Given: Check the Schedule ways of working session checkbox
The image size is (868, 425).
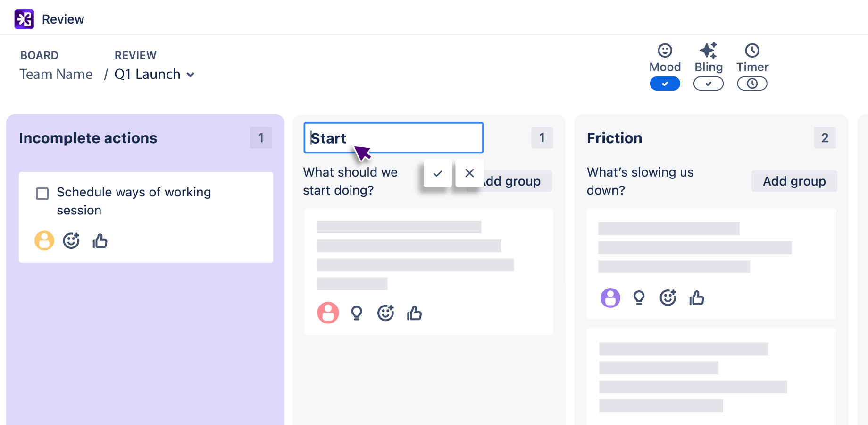Looking at the screenshot, I should pyautogui.click(x=42, y=194).
